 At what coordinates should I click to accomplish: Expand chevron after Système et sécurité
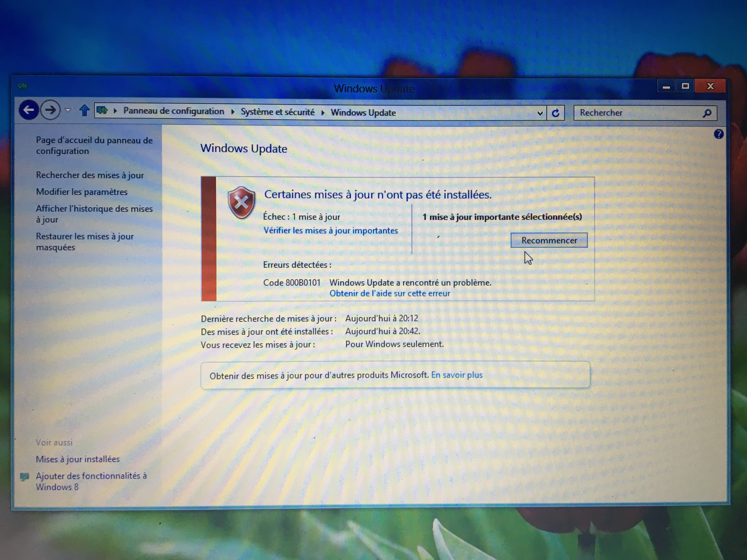pyautogui.click(x=323, y=112)
